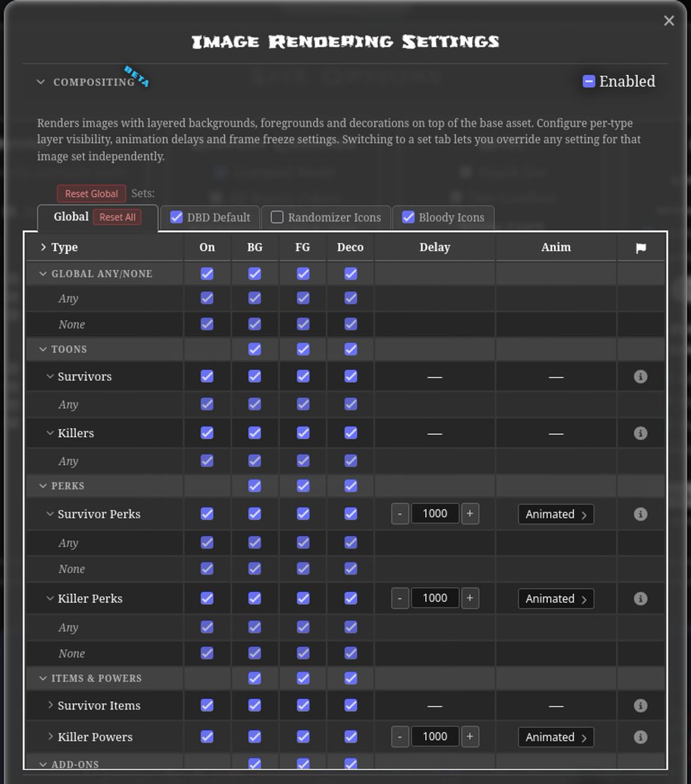Open info icon for Killer Perks

point(641,598)
